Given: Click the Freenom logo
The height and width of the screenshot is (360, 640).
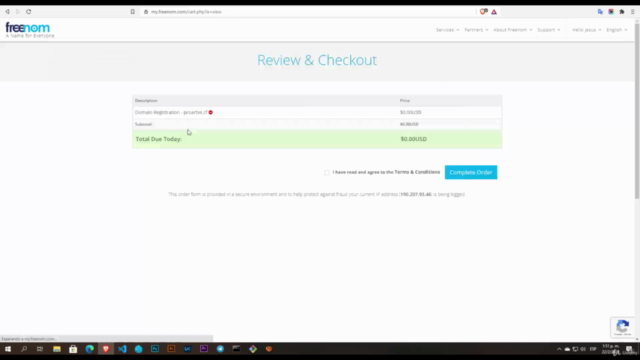Looking at the screenshot, I should (x=29, y=30).
